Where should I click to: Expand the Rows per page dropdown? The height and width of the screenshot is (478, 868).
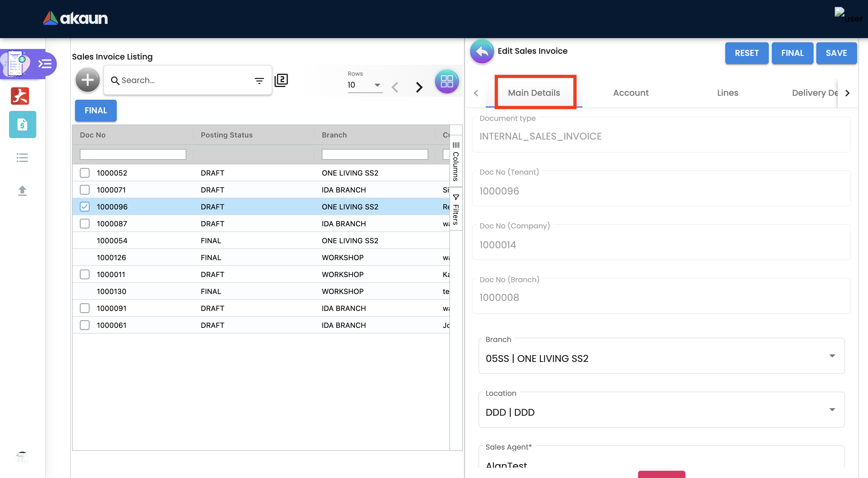(365, 85)
